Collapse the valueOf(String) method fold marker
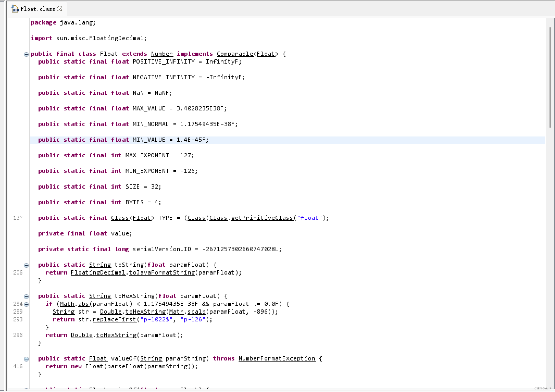The width and height of the screenshot is (555, 392). tap(26, 359)
